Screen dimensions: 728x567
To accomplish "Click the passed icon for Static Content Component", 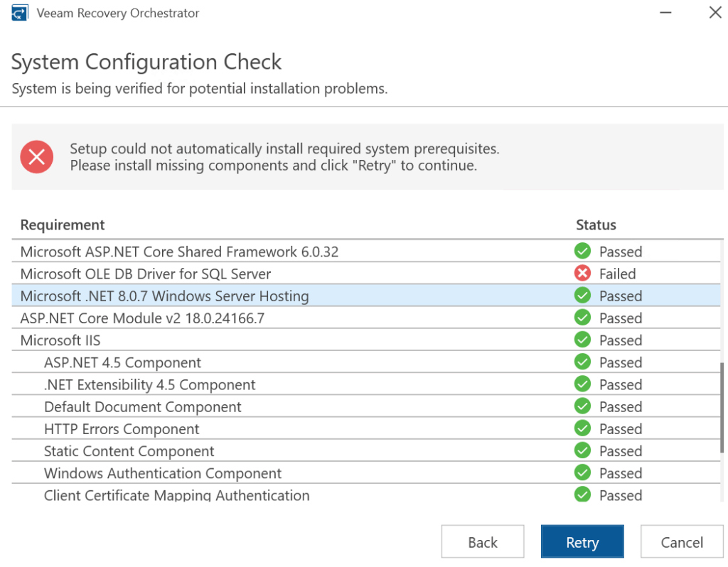I will (582, 450).
